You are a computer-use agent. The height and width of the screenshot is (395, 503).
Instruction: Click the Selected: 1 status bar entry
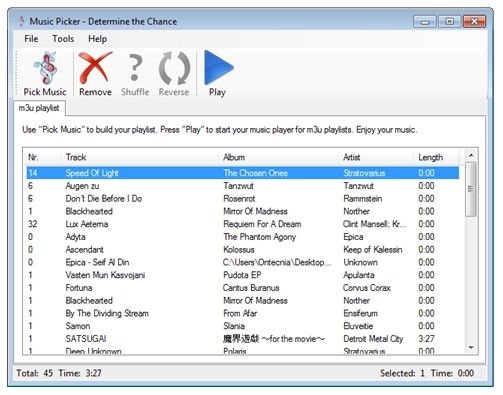pyautogui.click(x=403, y=373)
